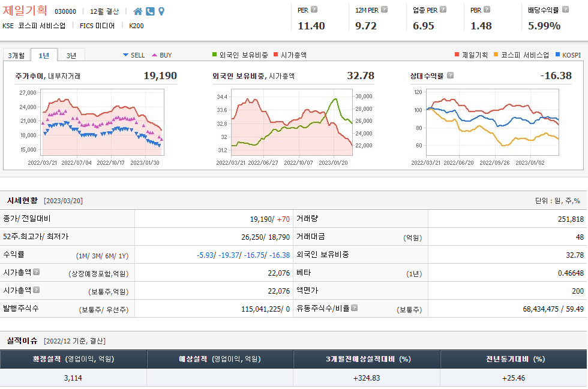This screenshot has width=588, height=389.
Task: Click the foreign ownership value 32.78 above chart
Action: point(361,76)
